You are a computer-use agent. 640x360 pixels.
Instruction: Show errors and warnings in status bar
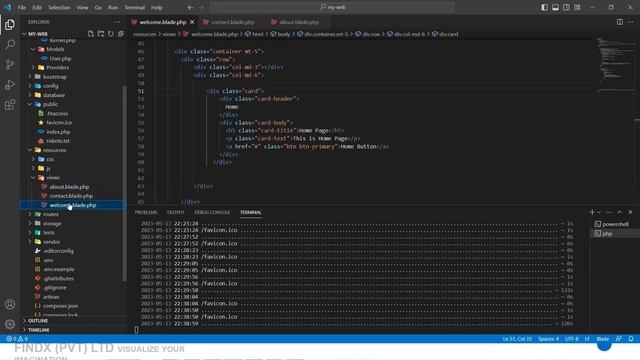(x=17, y=339)
